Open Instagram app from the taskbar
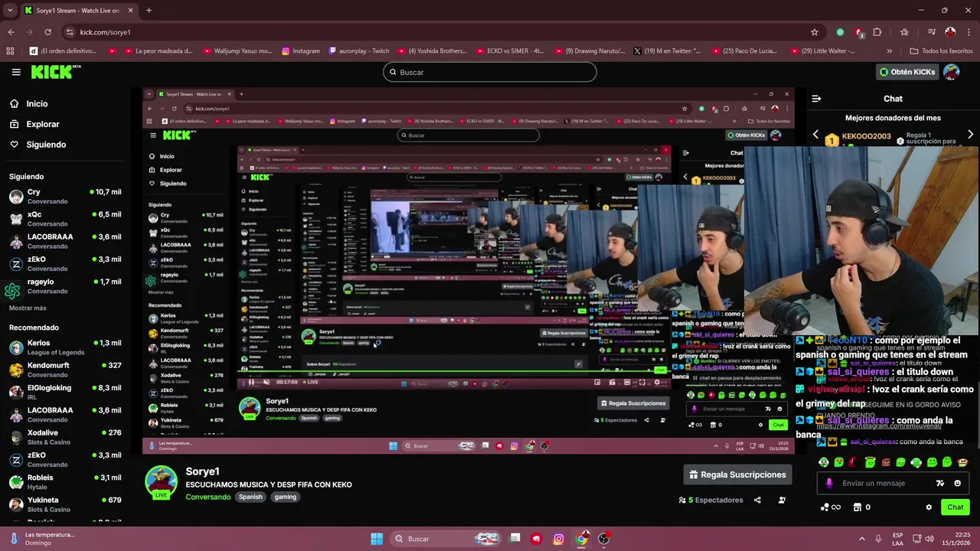980x551 pixels. click(559, 539)
